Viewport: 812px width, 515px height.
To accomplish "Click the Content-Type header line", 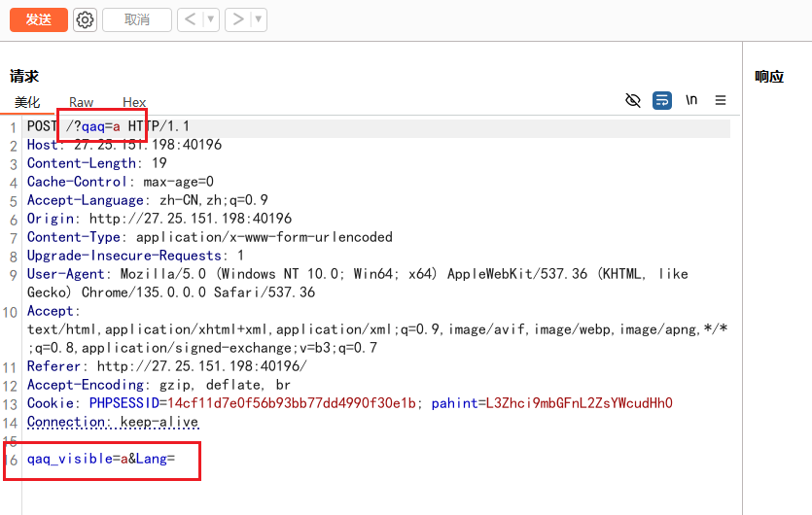I will click(210, 237).
